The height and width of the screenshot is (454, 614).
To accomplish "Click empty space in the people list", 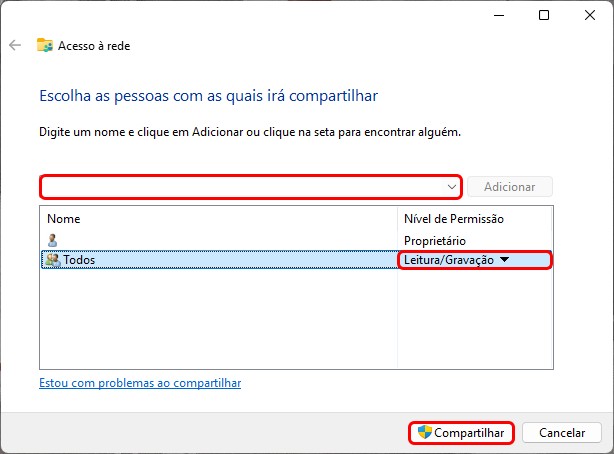I will pyautogui.click(x=220, y=320).
